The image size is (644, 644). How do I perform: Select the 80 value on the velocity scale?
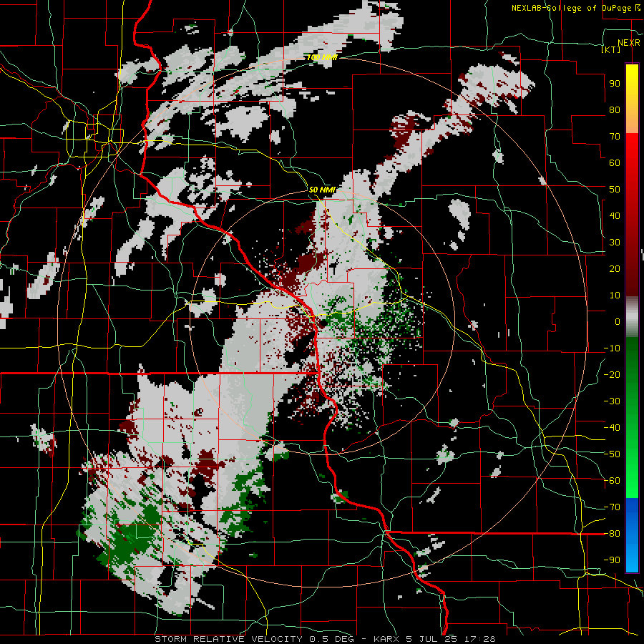pyautogui.click(x=615, y=110)
